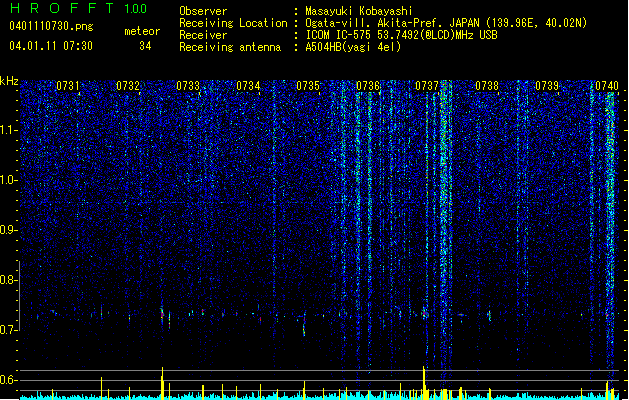Click the 0737 time marker
This screenshot has width=629, height=400.
coord(427,86)
